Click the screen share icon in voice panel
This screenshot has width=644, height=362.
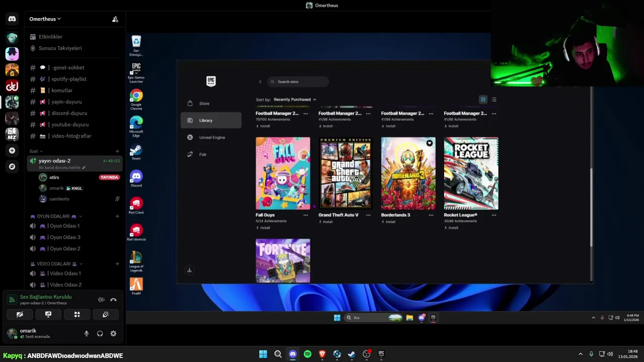[x=48, y=314]
